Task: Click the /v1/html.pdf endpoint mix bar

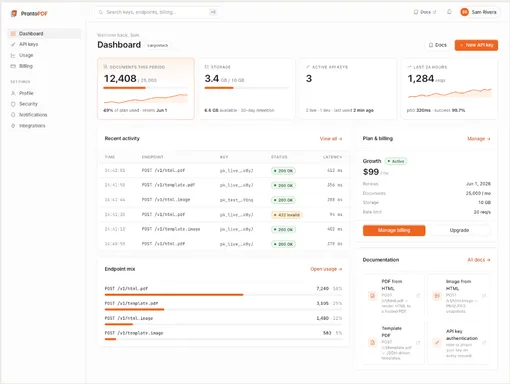Action: click(x=223, y=295)
